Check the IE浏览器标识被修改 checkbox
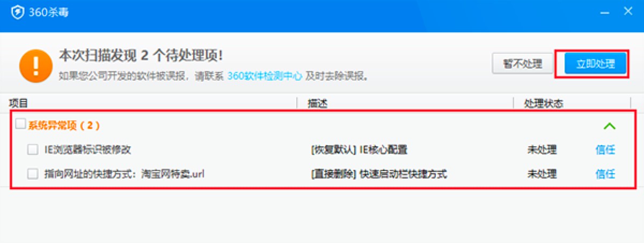 coord(33,149)
